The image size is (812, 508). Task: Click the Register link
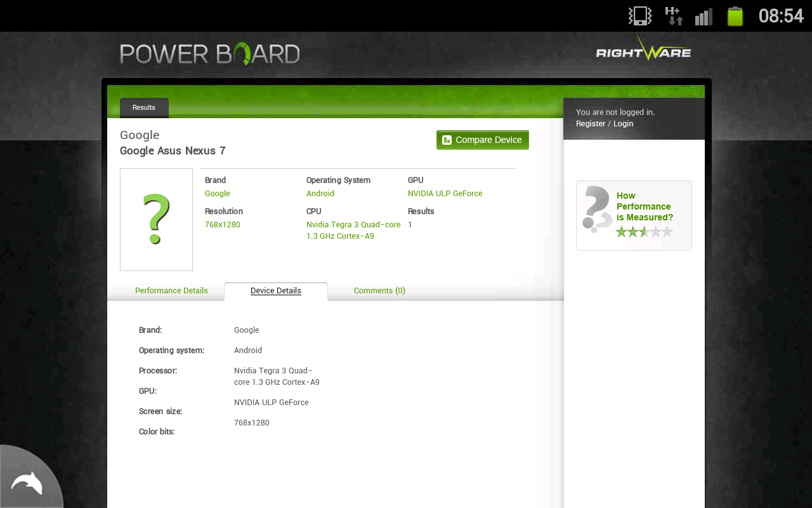coord(591,124)
